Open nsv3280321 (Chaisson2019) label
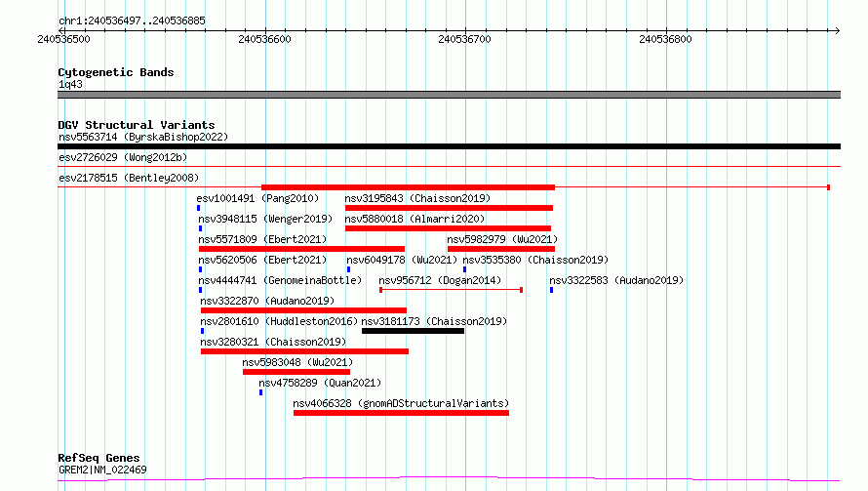868x491 pixels. 273,342
